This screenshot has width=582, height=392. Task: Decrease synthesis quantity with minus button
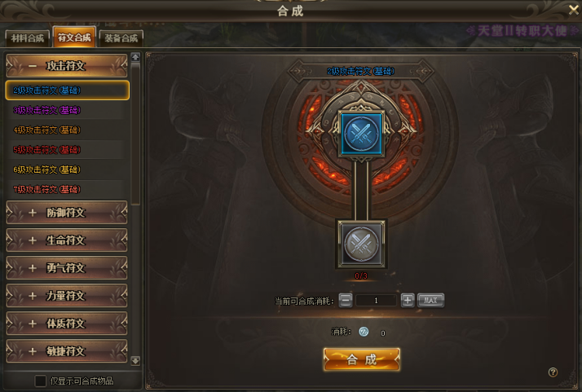tap(345, 300)
